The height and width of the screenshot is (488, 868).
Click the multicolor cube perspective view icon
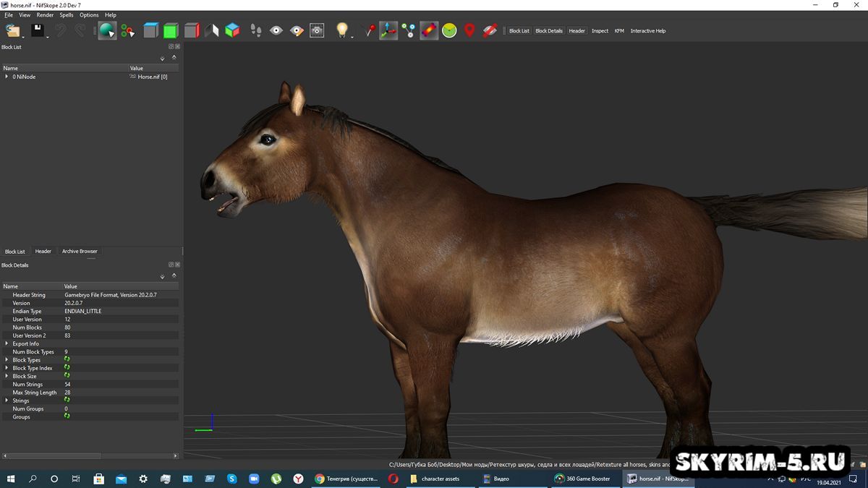pos(232,30)
